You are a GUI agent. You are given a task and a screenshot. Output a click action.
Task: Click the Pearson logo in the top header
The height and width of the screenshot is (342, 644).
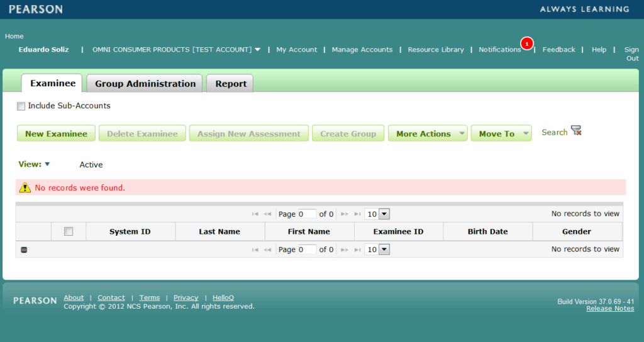click(36, 9)
